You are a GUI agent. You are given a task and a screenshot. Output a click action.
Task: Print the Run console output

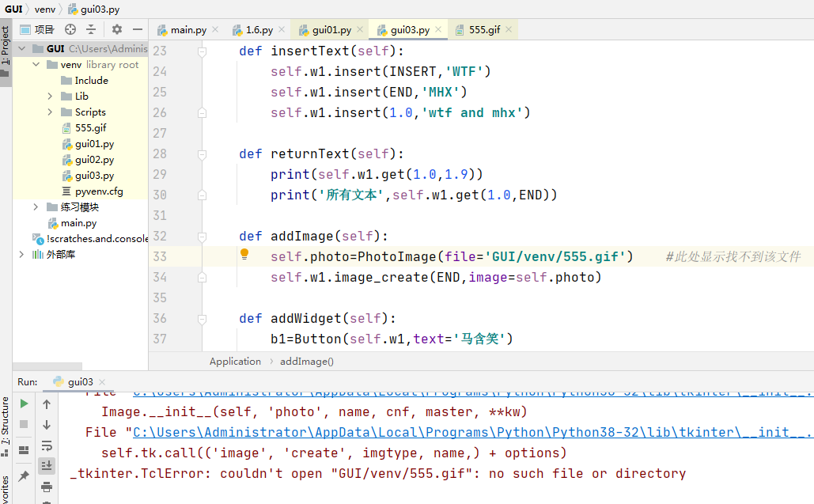pyautogui.click(x=47, y=487)
